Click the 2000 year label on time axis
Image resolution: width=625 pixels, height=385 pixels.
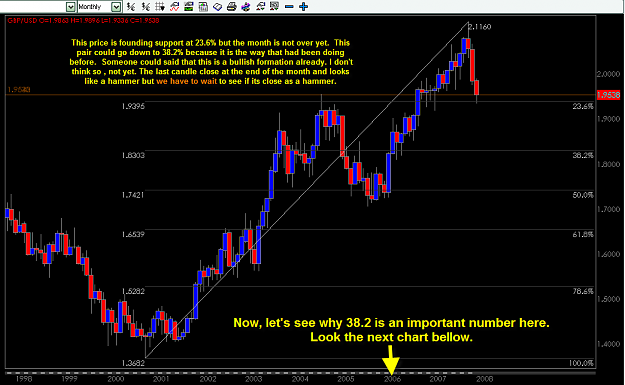point(116,379)
